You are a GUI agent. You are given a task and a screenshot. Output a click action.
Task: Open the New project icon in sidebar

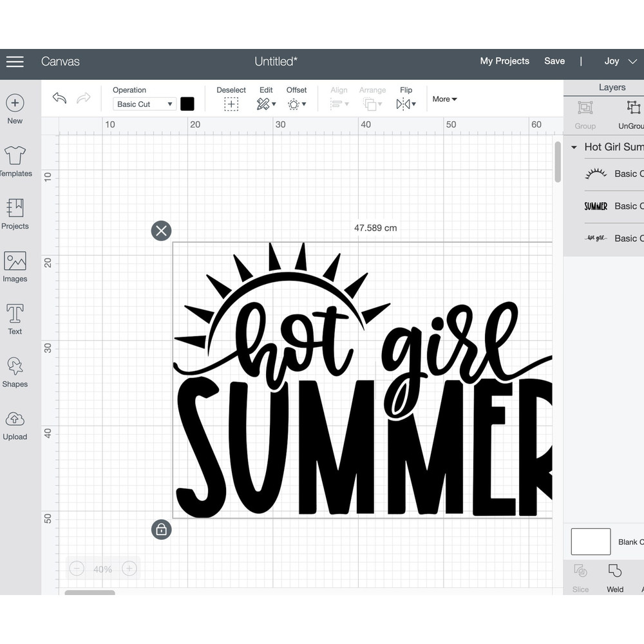15,103
